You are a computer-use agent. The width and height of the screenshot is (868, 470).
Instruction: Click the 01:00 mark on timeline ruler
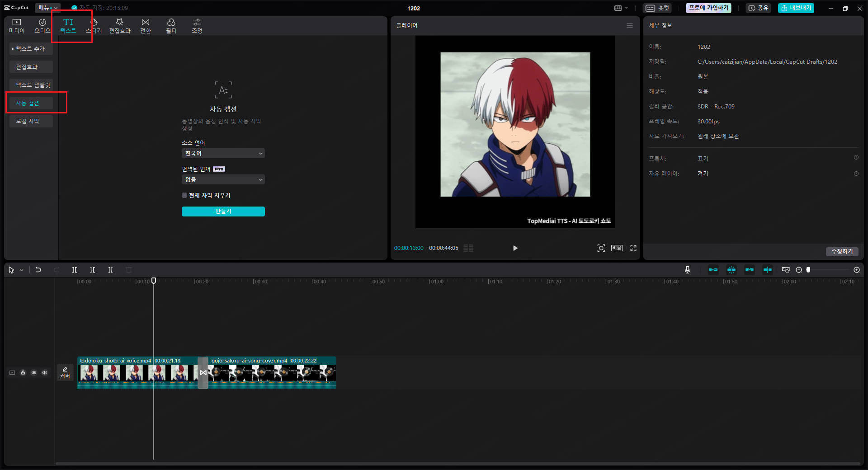pyautogui.click(x=436, y=282)
